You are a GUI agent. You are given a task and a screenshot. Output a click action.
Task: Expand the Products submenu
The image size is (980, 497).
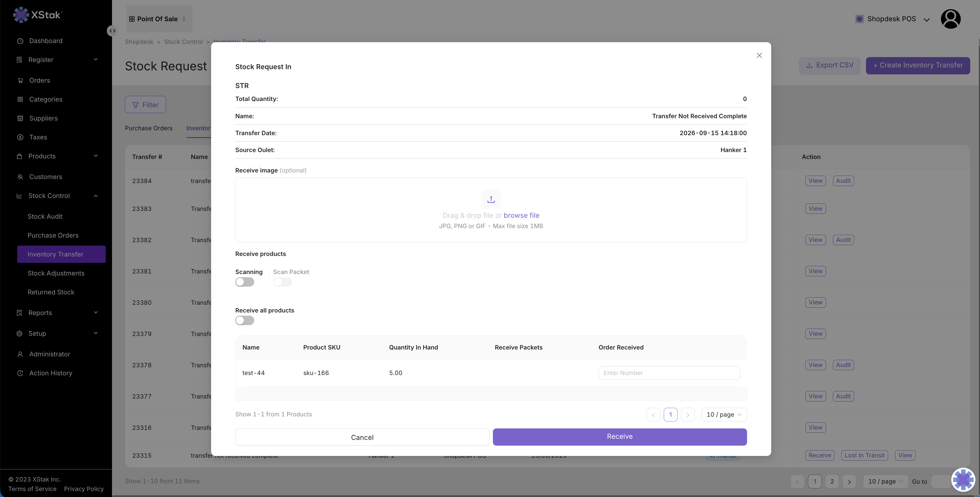pyautogui.click(x=57, y=156)
